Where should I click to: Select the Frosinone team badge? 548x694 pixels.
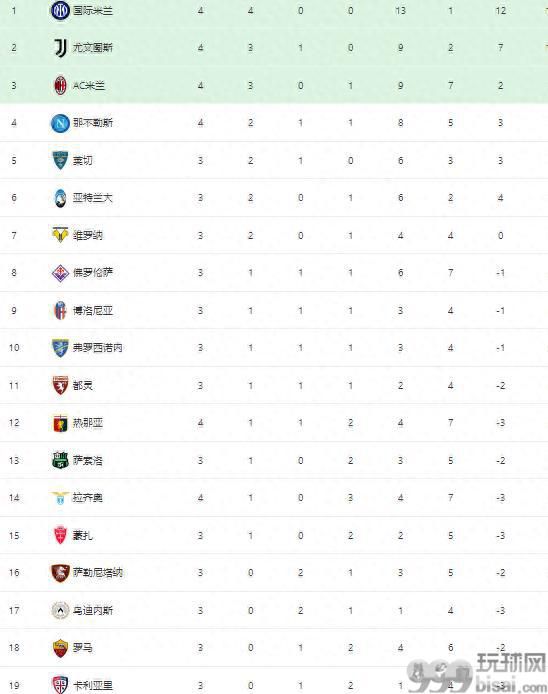(60, 348)
